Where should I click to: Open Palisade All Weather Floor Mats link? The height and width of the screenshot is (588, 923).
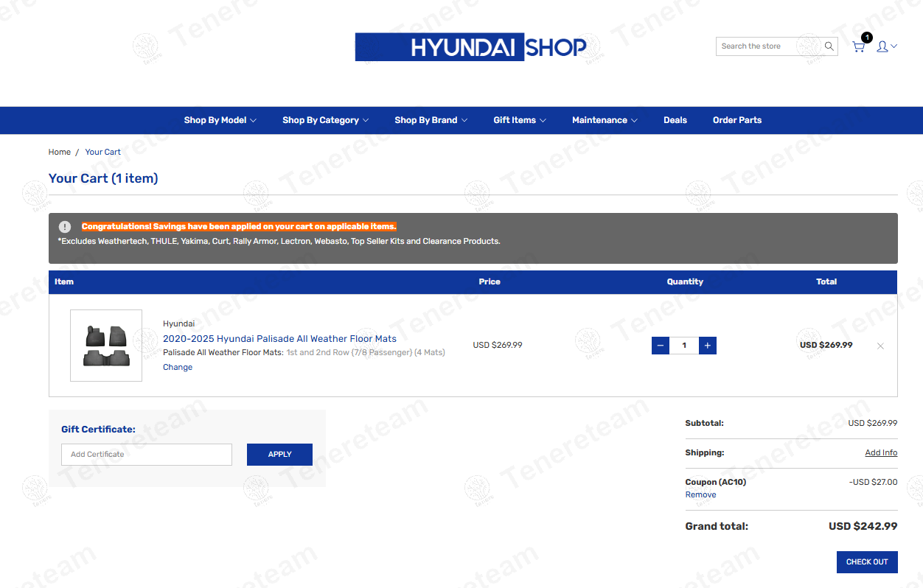tap(279, 339)
